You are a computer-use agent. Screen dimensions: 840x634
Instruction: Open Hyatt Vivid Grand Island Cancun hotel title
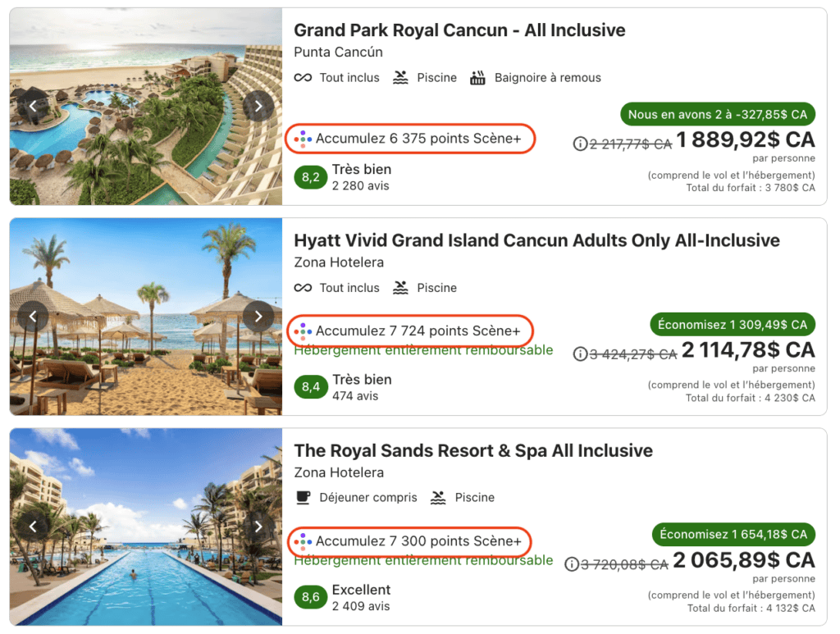point(536,240)
